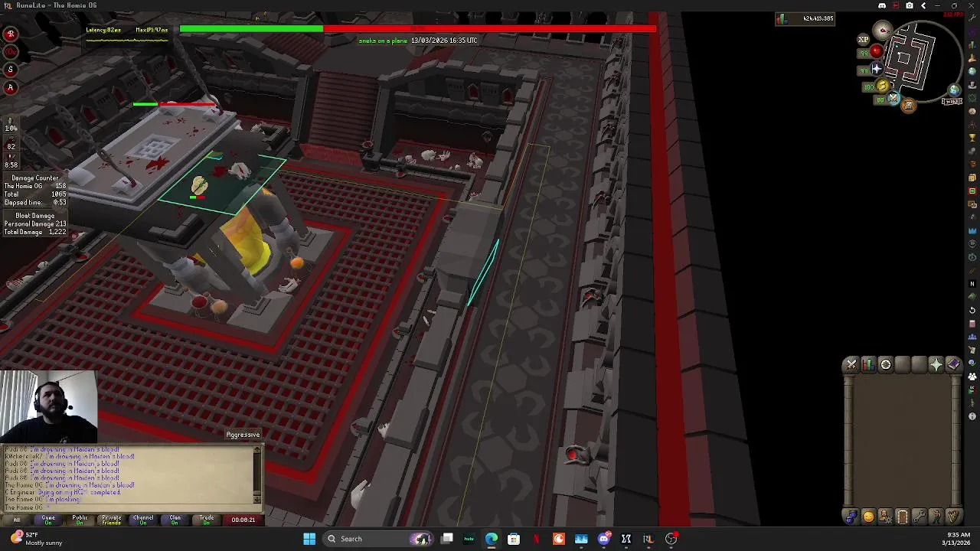Click the Aggressive attack style label

click(243, 435)
